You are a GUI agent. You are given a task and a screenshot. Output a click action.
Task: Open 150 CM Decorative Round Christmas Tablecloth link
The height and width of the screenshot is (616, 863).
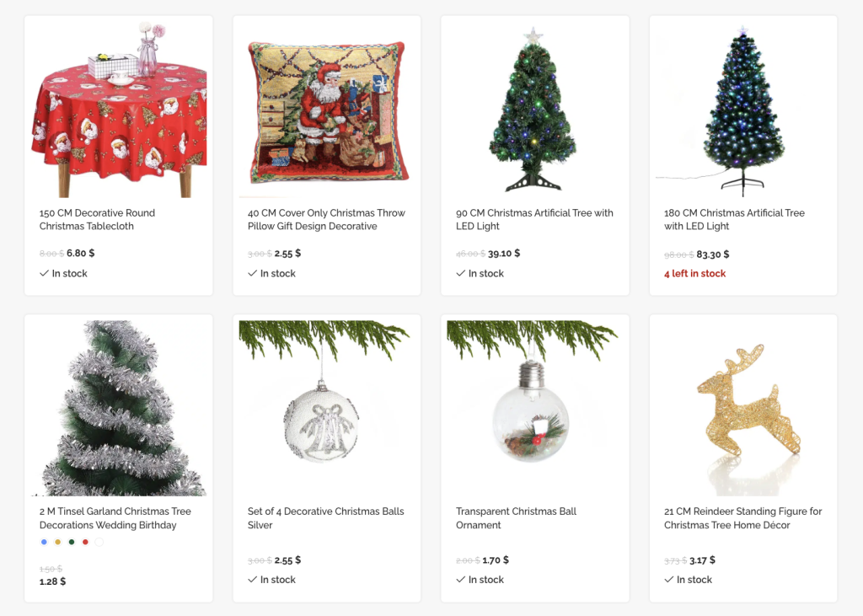pos(97,220)
